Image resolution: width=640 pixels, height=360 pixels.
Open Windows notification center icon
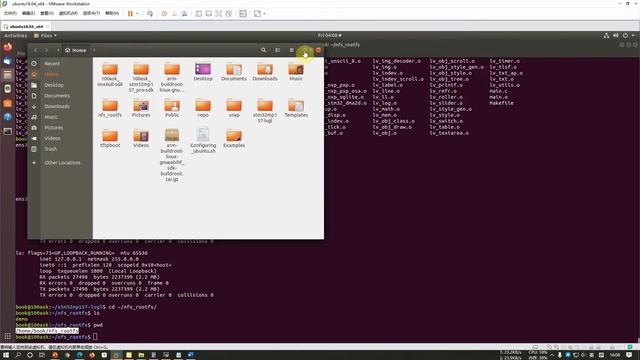[x=629, y=355]
